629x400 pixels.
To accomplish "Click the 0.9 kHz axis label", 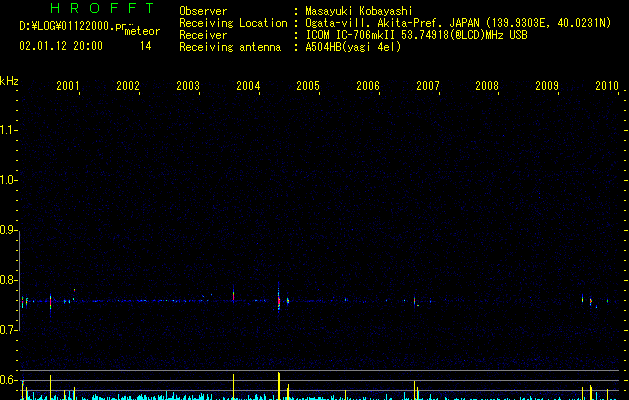I will tap(8, 230).
